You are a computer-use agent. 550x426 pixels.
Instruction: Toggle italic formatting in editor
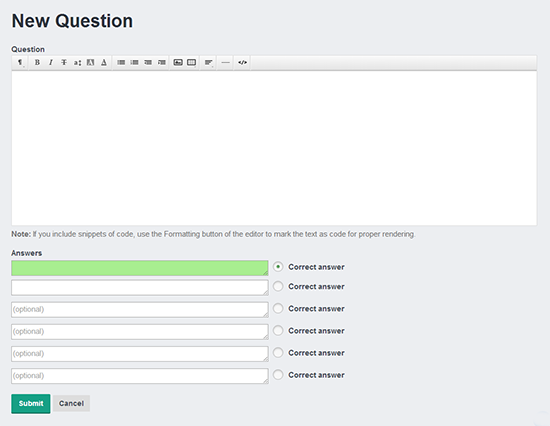(51, 62)
